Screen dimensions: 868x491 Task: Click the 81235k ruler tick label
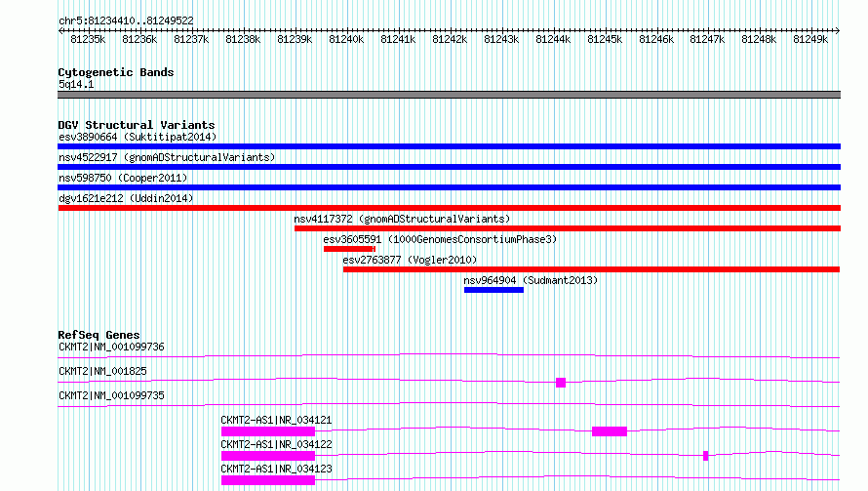(x=88, y=39)
